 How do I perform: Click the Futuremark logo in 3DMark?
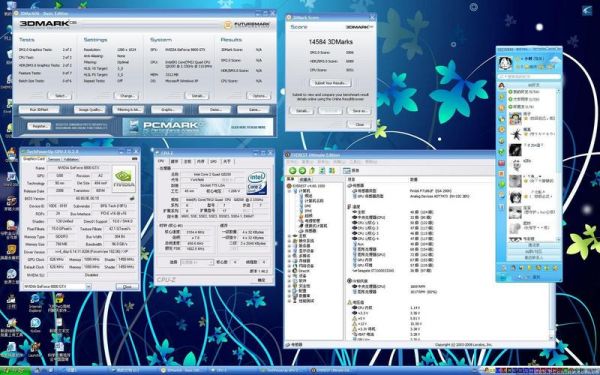pyautogui.click(x=247, y=25)
